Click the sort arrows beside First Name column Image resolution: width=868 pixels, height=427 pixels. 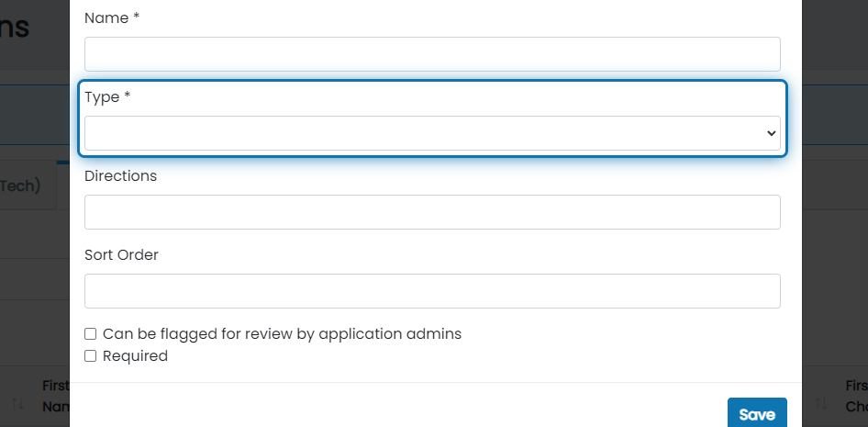pos(17,404)
